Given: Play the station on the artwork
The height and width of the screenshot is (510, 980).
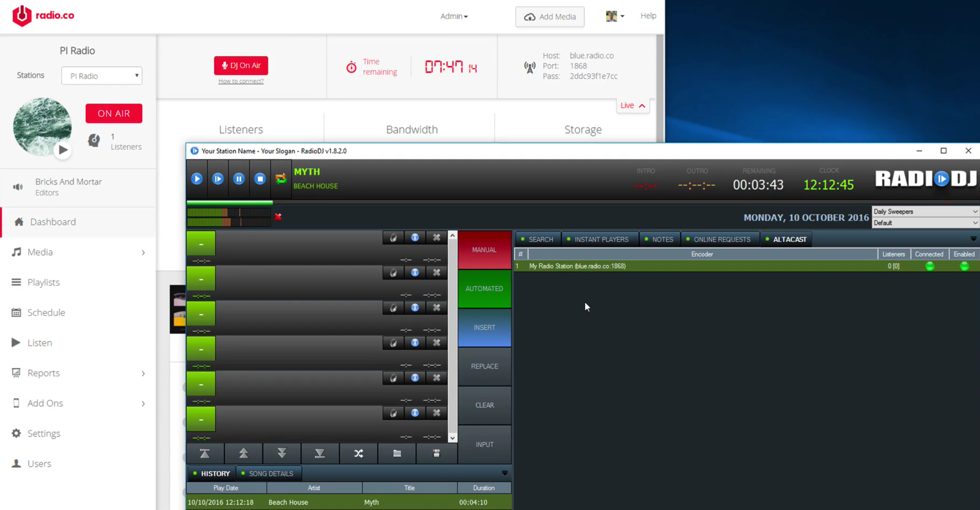Looking at the screenshot, I should (63, 150).
